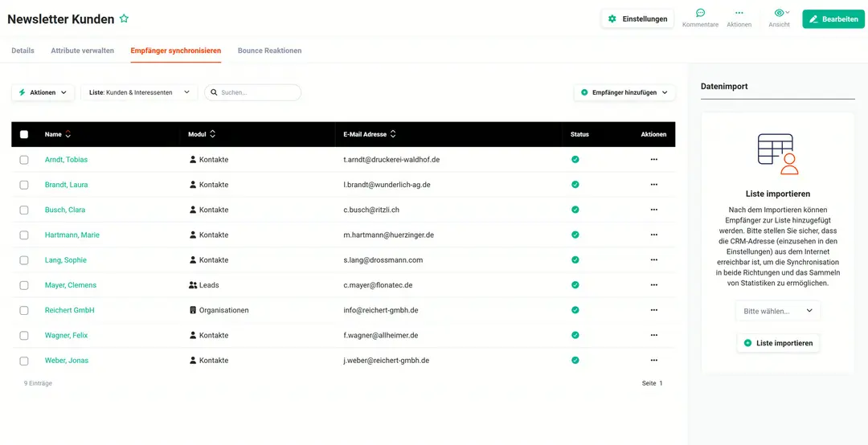Tick the checkbox for Hartmann, Marie
868x445 pixels.
(x=24, y=235)
